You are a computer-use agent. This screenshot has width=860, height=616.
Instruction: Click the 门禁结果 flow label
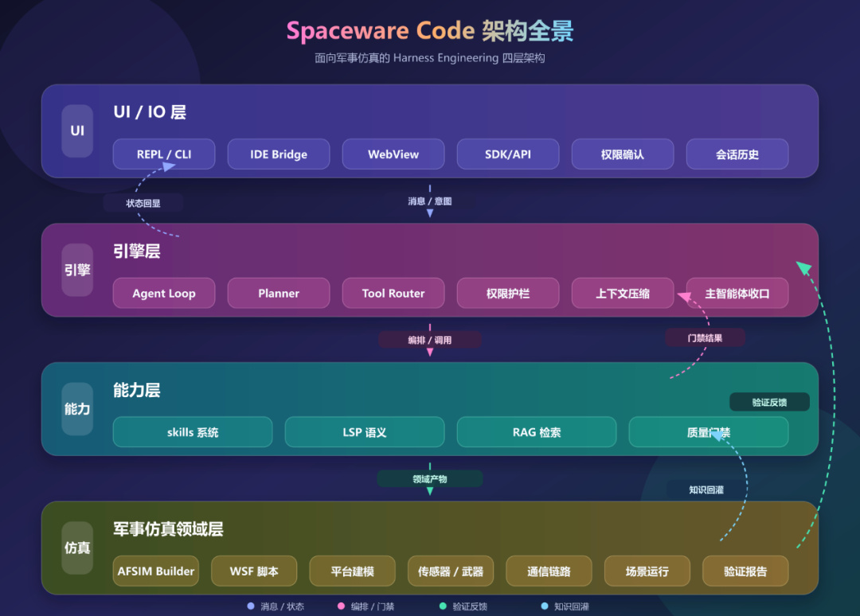(705, 337)
